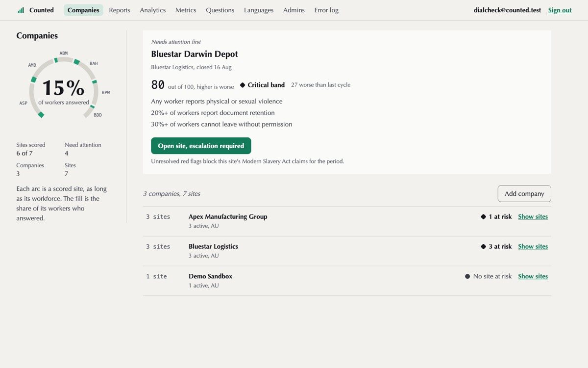Click the Add company button
This screenshot has height=368, width=588.
(524, 193)
